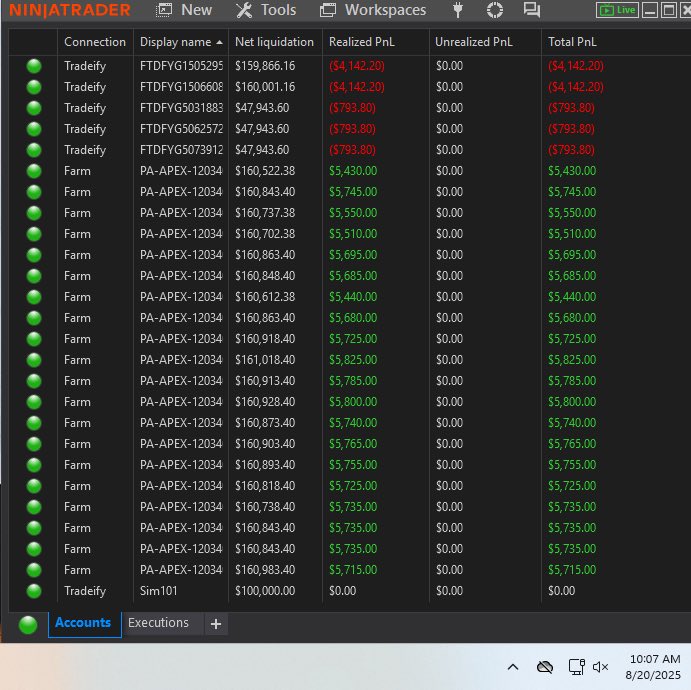Click the green Live button

[x=617, y=10]
